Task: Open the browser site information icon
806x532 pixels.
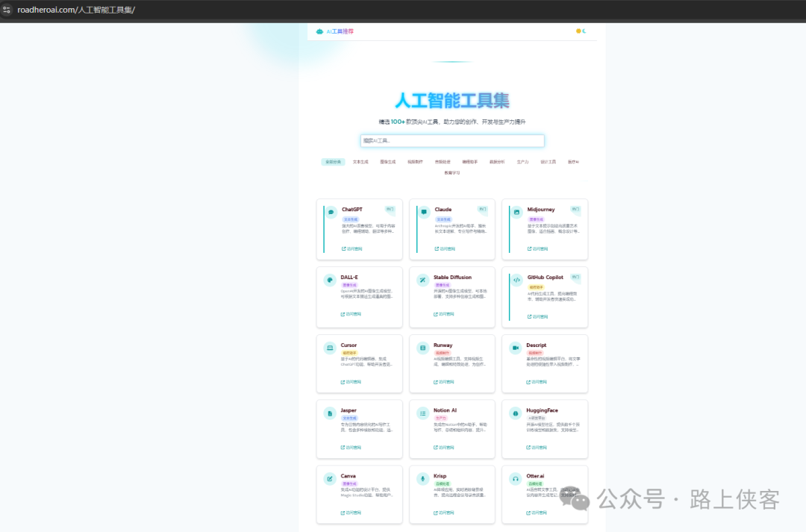Action: tap(6, 10)
